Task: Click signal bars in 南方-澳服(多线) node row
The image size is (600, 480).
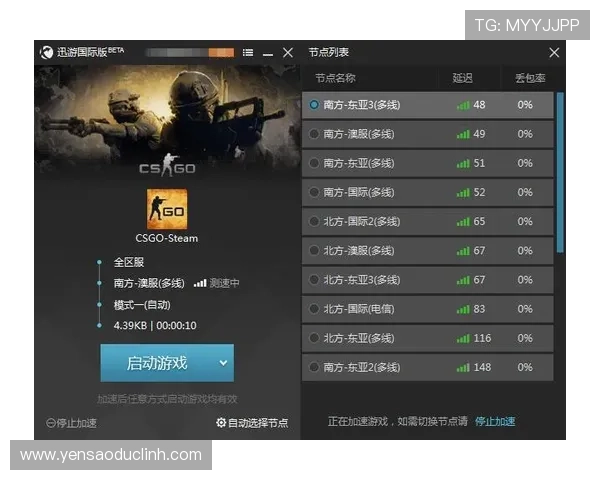Action: click(463, 135)
